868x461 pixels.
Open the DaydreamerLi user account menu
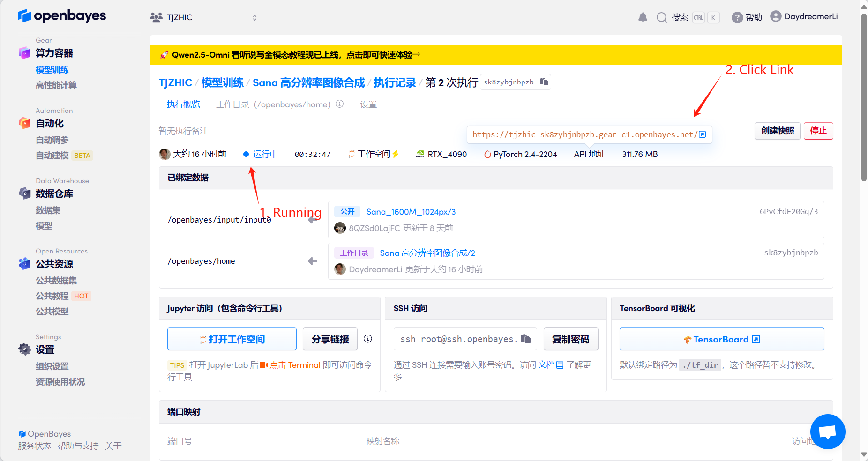[x=804, y=17]
